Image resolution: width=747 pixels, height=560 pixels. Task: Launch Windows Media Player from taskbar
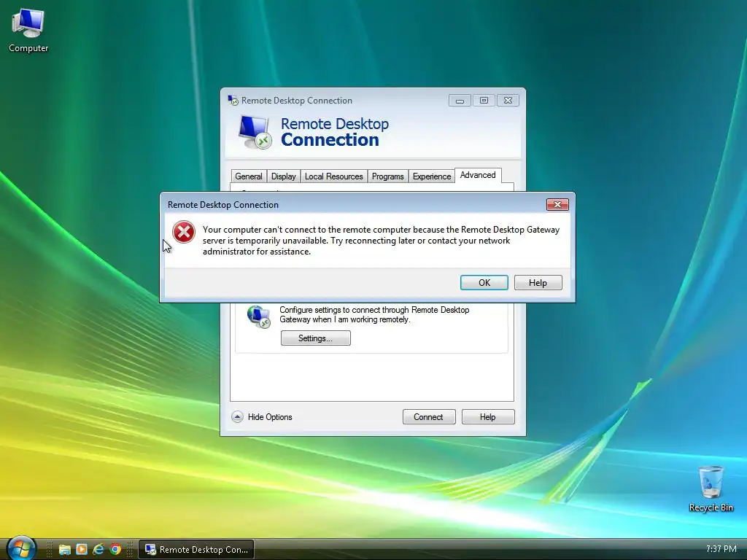pos(82,550)
